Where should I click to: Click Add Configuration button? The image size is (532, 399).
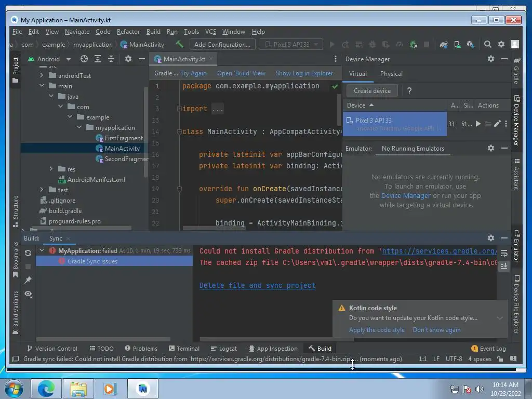pos(222,45)
